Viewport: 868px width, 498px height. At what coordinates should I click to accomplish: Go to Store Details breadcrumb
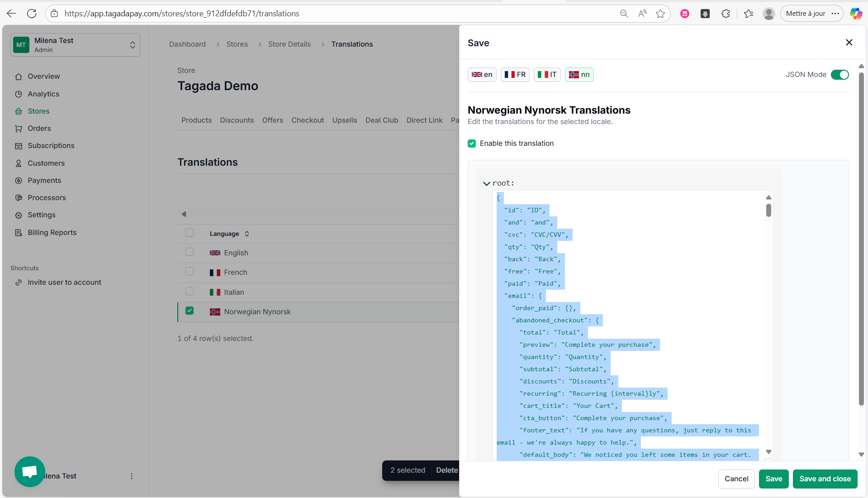tap(289, 44)
